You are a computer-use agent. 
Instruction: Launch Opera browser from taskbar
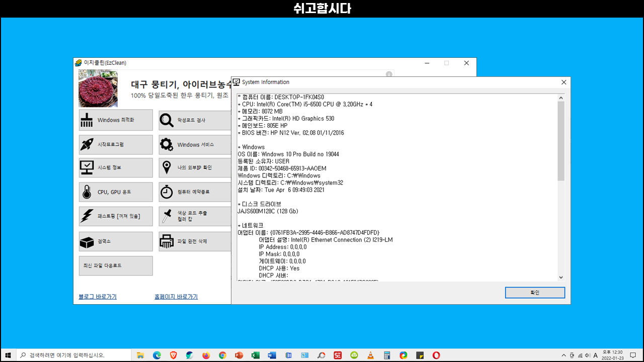(436, 355)
